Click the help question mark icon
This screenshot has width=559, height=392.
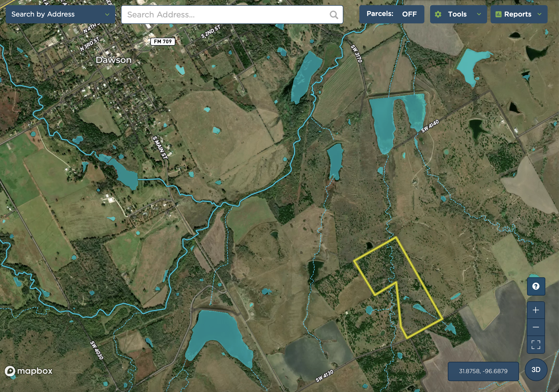pyautogui.click(x=536, y=286)
